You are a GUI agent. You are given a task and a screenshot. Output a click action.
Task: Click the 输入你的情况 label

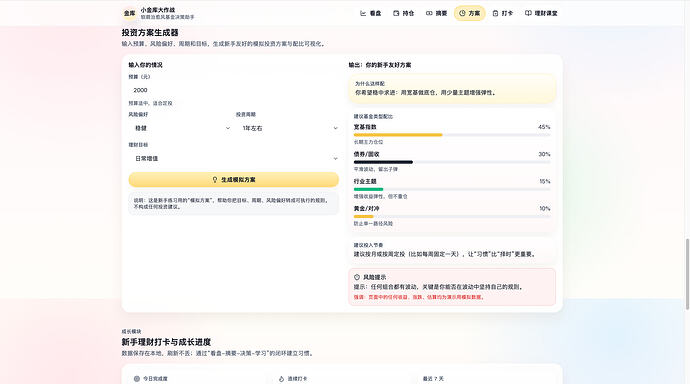(x=145, y=65)
